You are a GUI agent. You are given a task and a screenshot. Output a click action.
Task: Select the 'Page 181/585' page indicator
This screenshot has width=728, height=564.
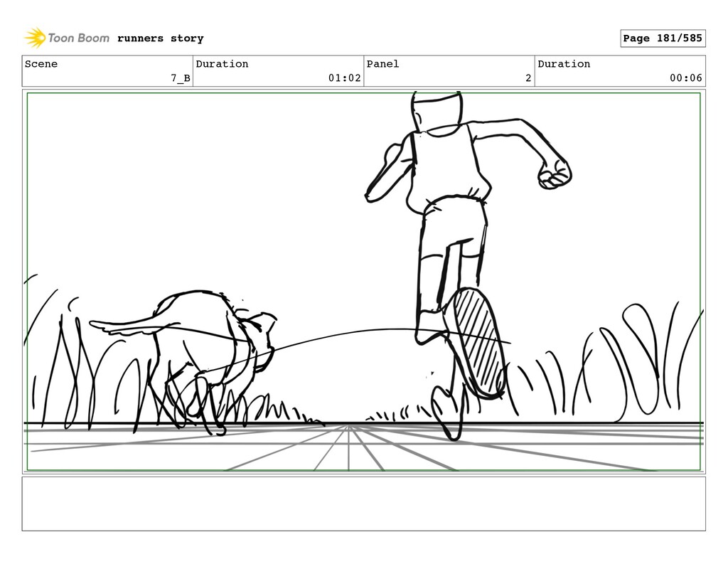click(663, 38)
